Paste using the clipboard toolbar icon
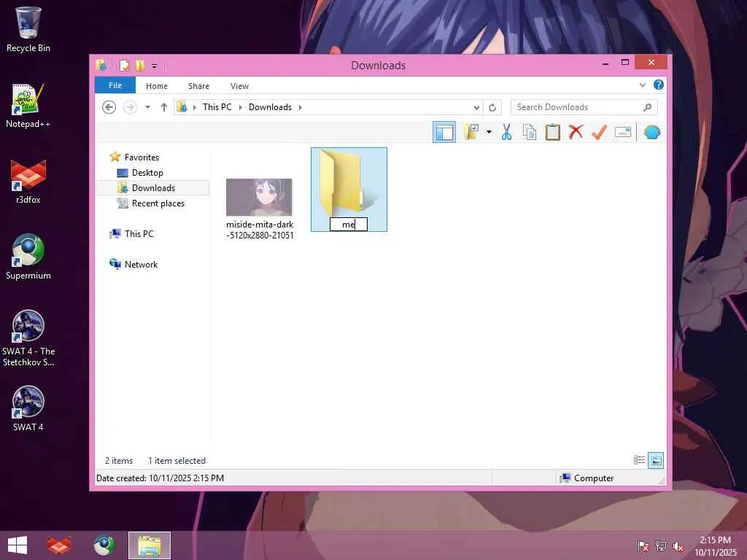The width and height of the screenshot is (747, 560). point(553,132)
